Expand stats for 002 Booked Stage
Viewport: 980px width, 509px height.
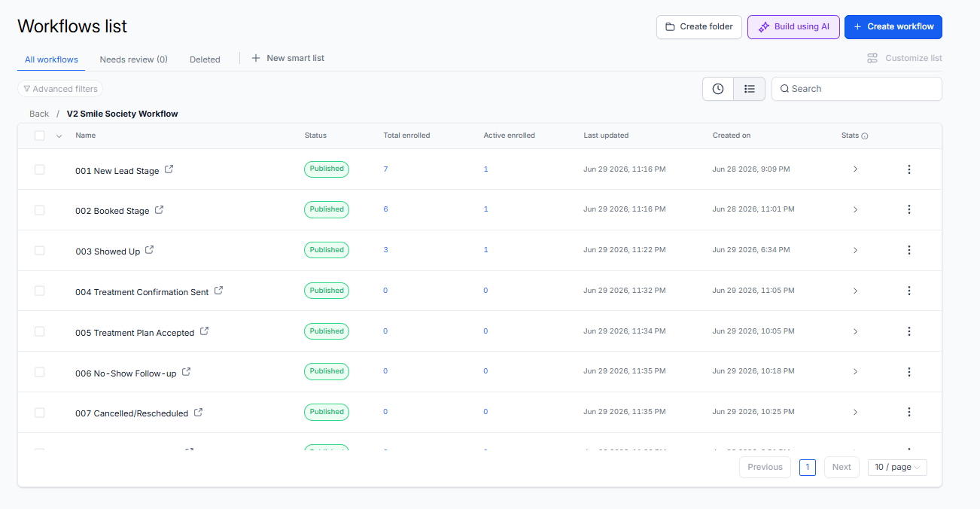pos(855,210)
